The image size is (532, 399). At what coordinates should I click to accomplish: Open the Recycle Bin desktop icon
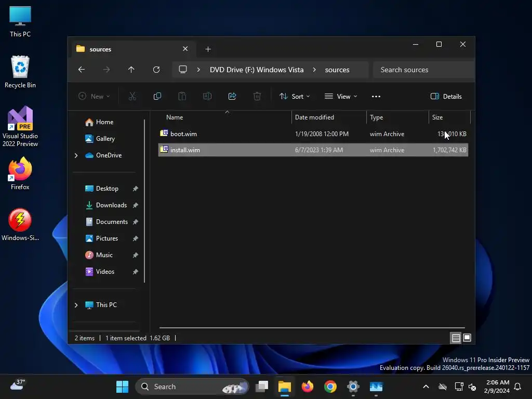point(20,72)
